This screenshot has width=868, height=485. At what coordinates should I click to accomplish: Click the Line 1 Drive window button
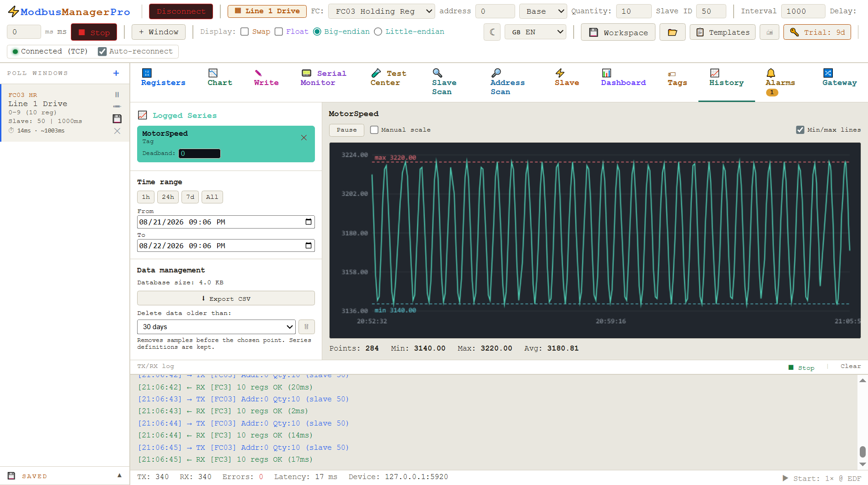coord(267,11)
